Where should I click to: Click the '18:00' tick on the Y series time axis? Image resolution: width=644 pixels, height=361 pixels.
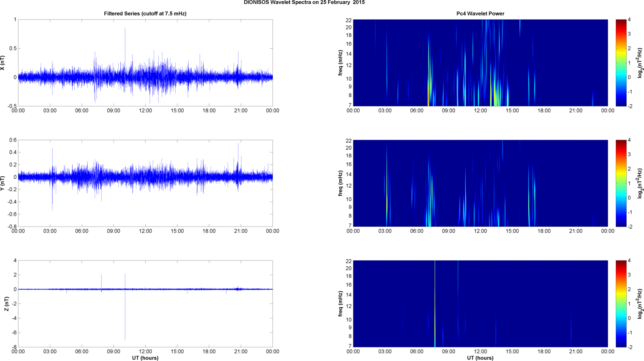pos(209,231)
